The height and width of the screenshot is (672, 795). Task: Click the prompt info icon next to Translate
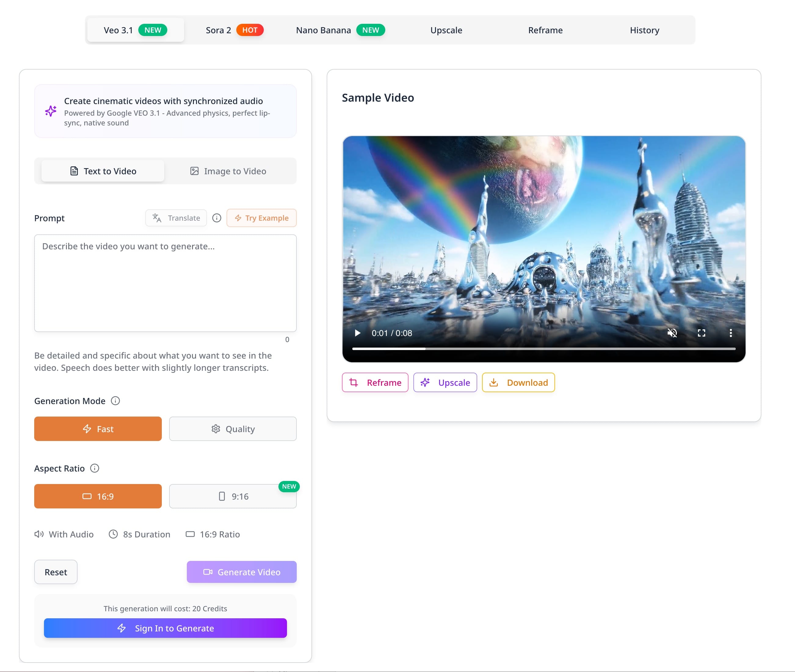pyautogui.click(x=216, y=218)
